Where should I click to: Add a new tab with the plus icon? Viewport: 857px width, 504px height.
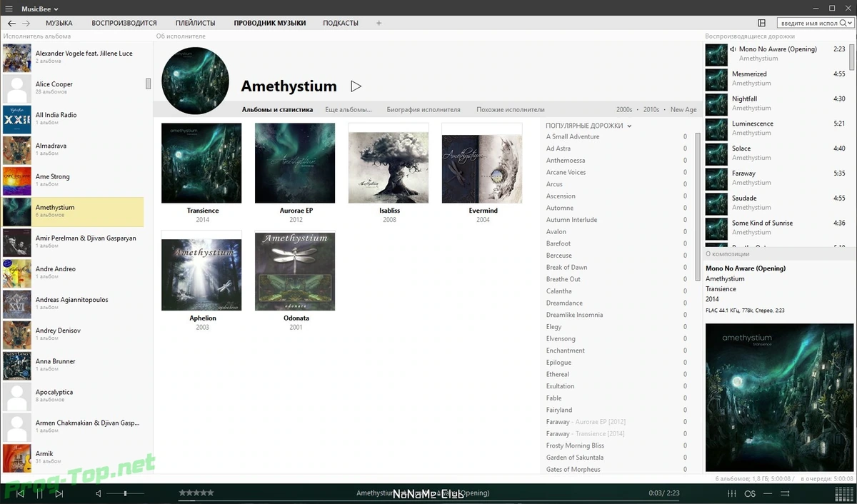tap(379, 23)
